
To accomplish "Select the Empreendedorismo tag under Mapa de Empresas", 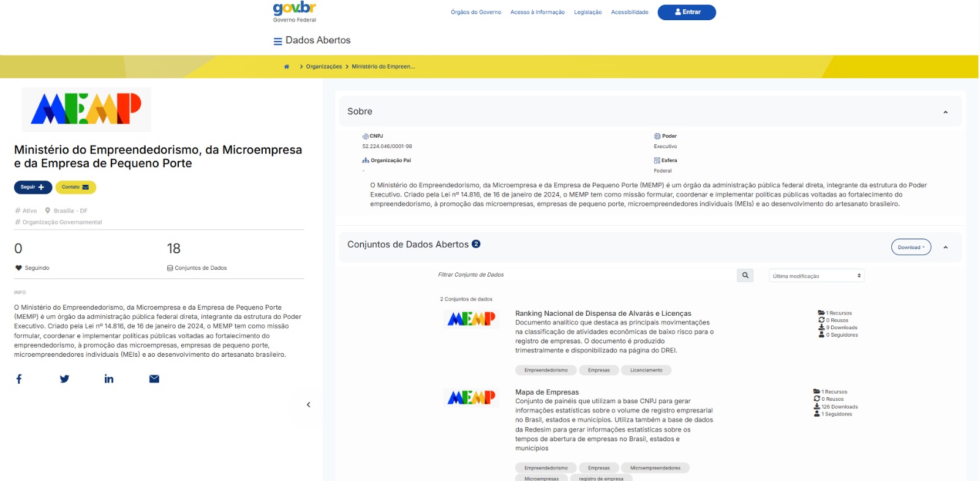I will (546, 468).
